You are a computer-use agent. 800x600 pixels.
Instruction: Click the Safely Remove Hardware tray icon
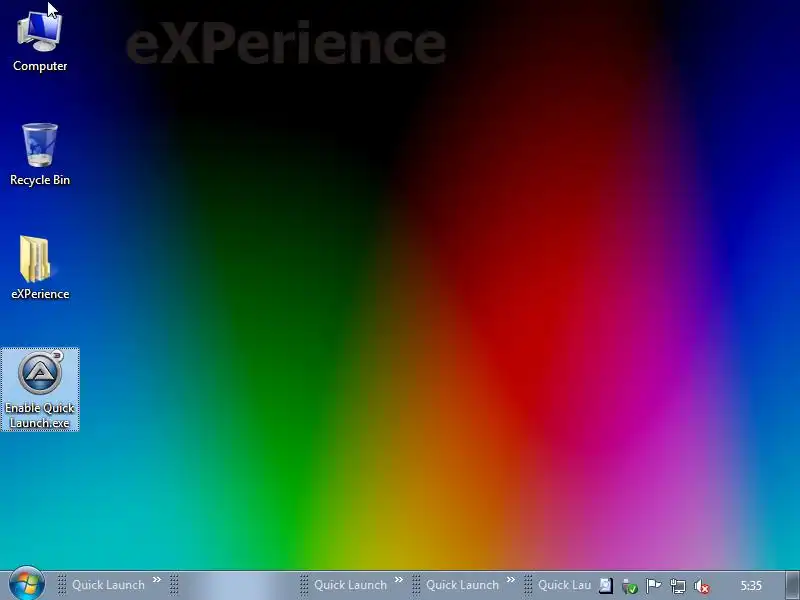tap(630, 586)
